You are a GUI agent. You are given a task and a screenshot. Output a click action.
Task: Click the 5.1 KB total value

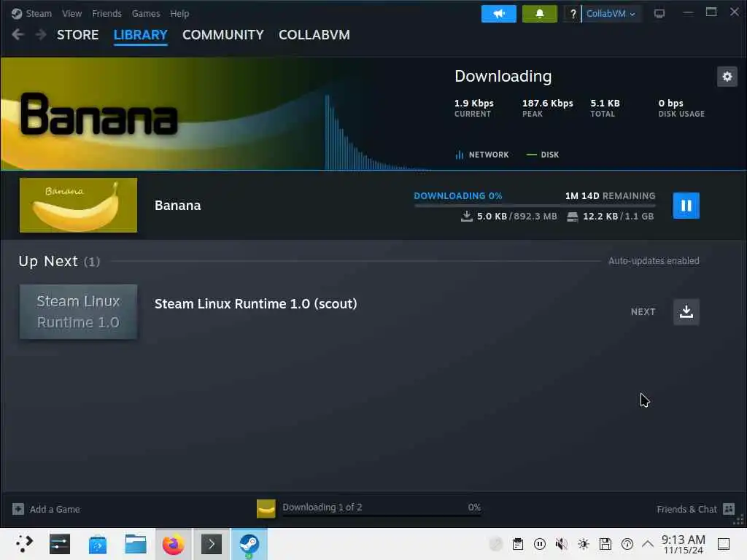point(605,103)
